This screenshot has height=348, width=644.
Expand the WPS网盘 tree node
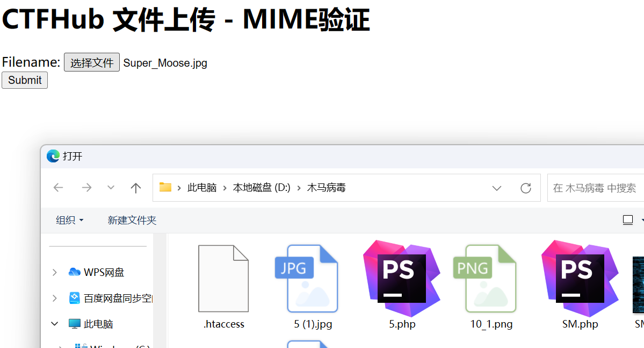[x=54, y=273]
